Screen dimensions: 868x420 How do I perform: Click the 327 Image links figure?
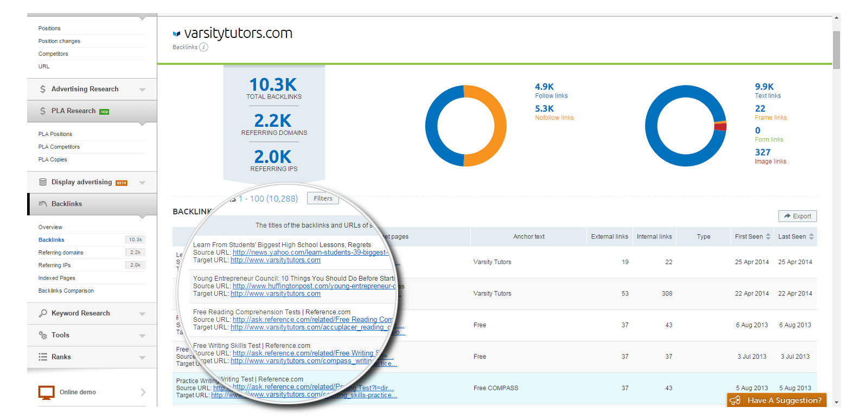click(763, 152)
